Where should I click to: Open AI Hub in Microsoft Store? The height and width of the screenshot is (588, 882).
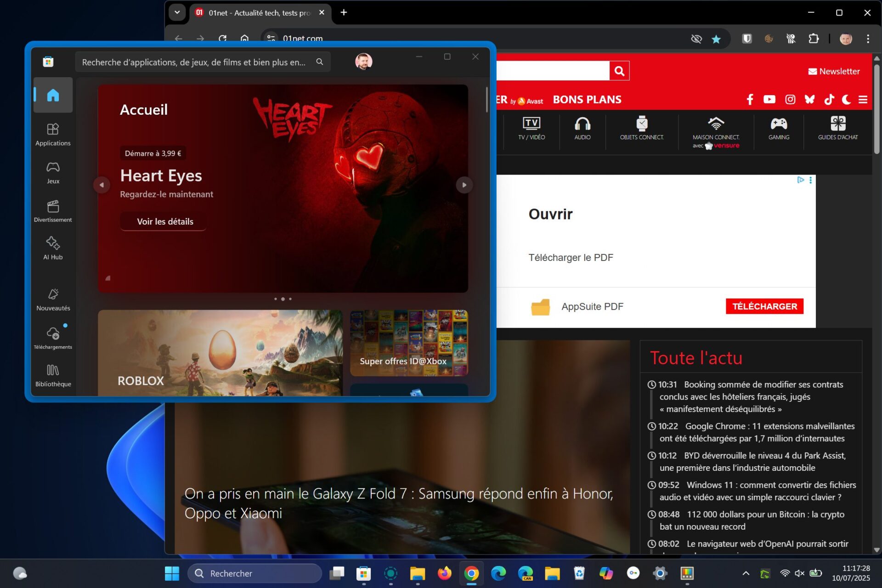[53, 248]
